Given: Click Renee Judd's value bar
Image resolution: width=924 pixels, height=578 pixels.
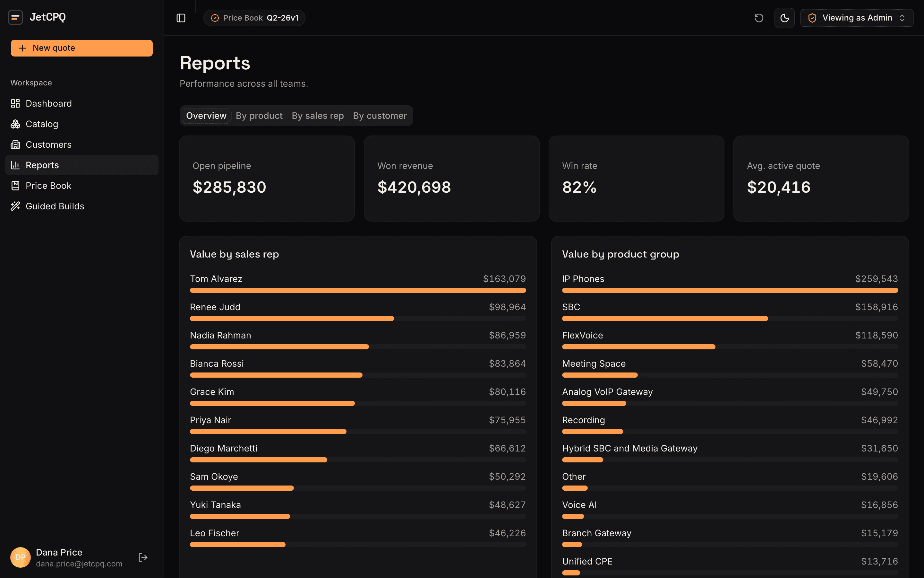Looking at the screenshot, I should (x=358, y=319).
